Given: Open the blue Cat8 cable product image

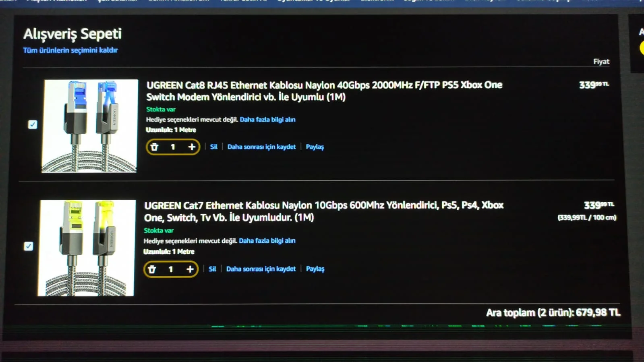Looking at the screenshot, I should [90, 126].
